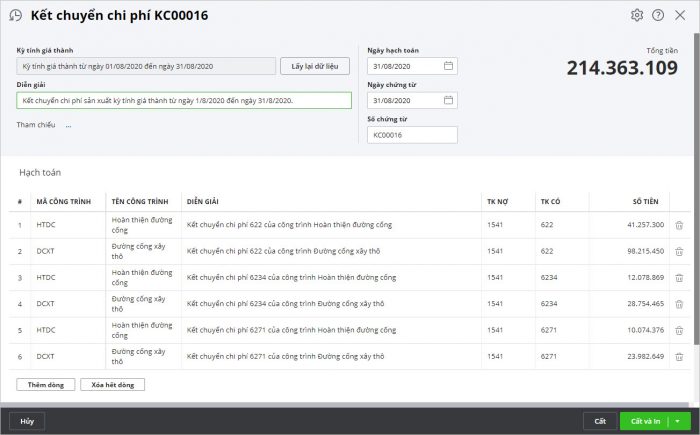Open calendar picker for Ngày hạch toán
This screenshot has height=435, width=700.
click(x=448, y=66)
